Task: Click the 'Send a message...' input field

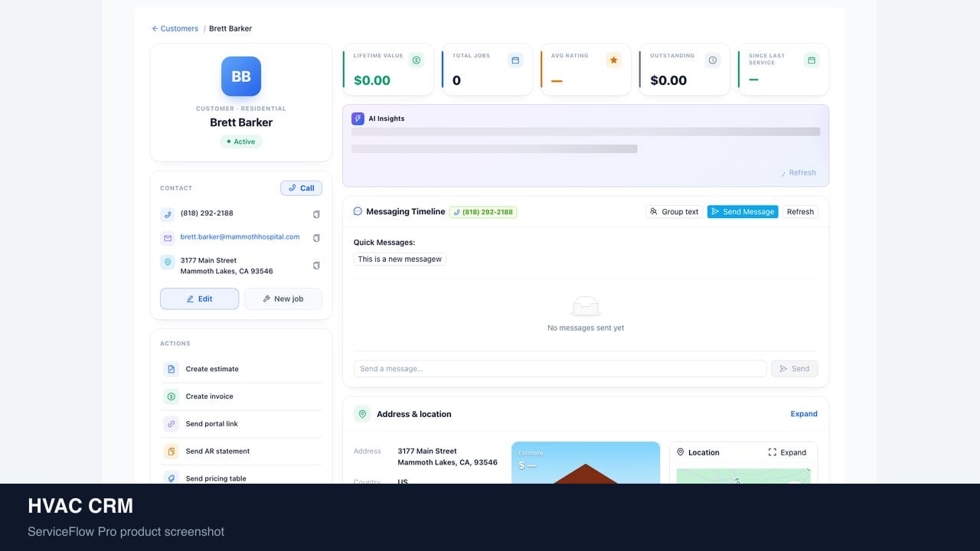Action: point(560,369)
